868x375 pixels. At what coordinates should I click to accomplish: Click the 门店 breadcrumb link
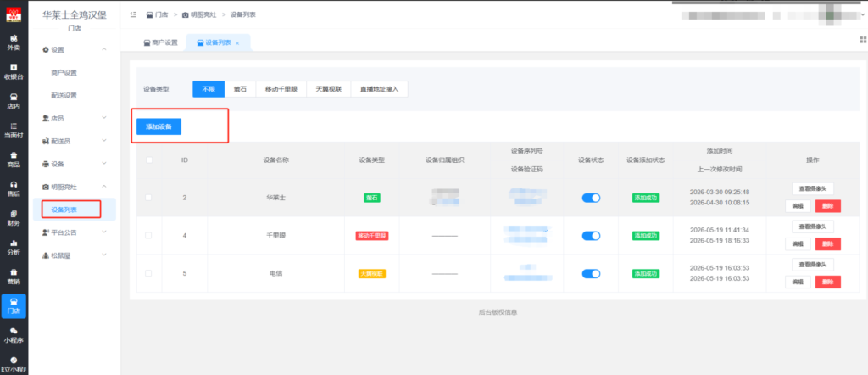pyautogui.click(x=157, y=14)
